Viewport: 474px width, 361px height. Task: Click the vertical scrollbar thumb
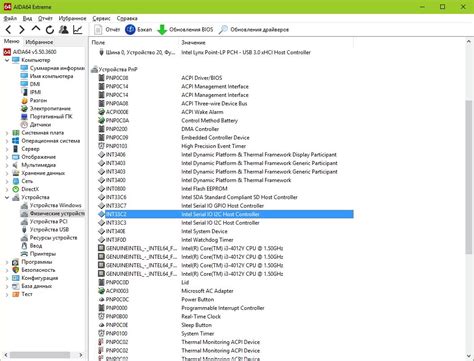click(x=469, y=177)
